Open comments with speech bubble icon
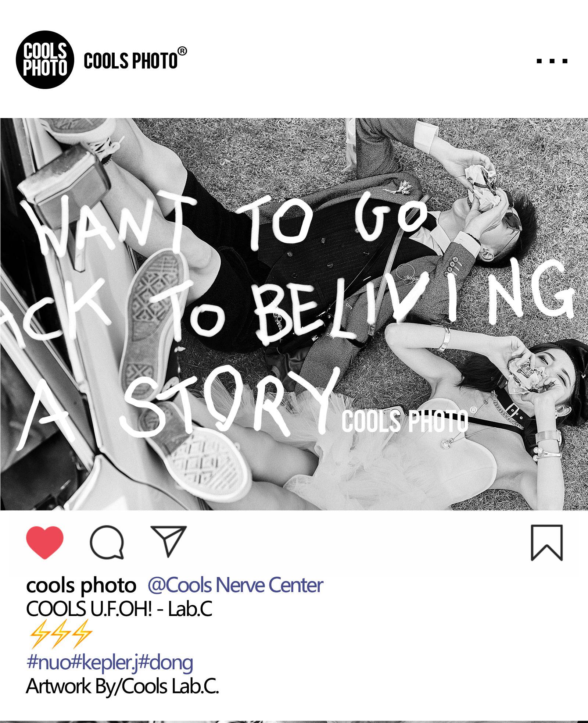This screenshot has width=588, height=723. point(107,542)
